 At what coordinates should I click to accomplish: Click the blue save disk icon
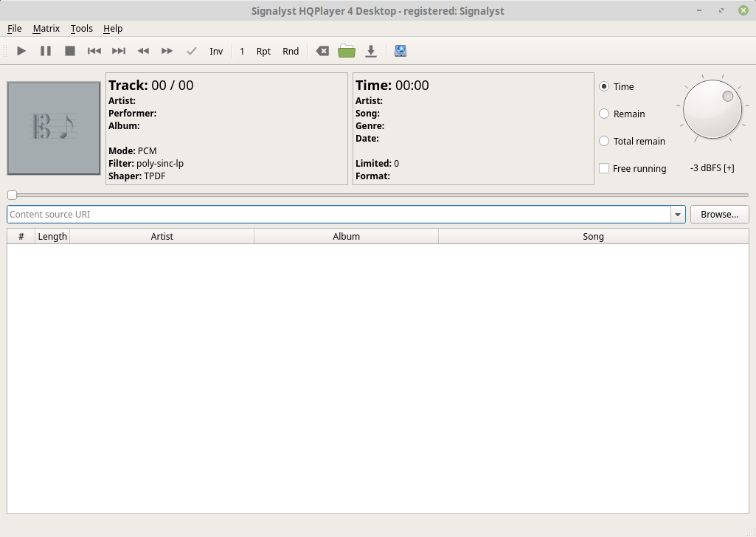(400, 51)
